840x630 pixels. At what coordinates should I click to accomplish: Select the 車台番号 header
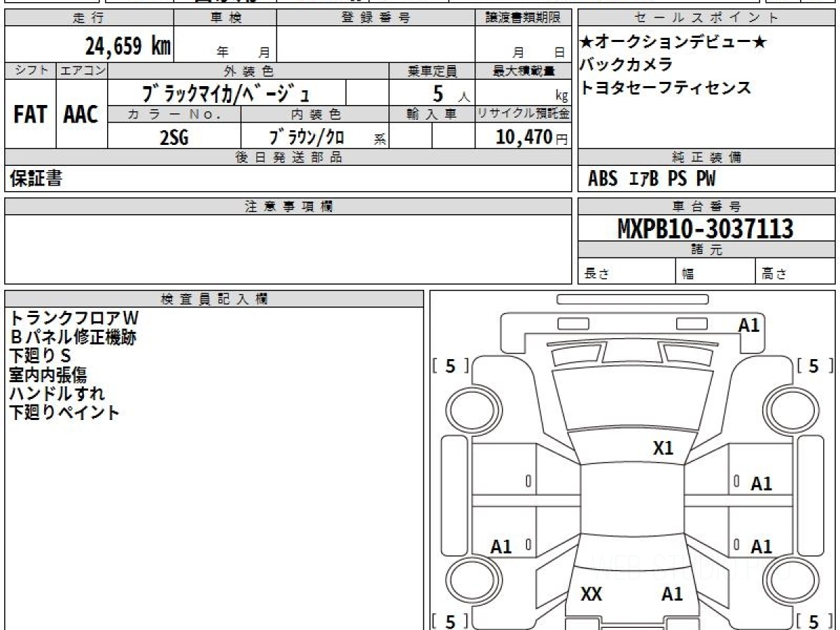[707, 206]
